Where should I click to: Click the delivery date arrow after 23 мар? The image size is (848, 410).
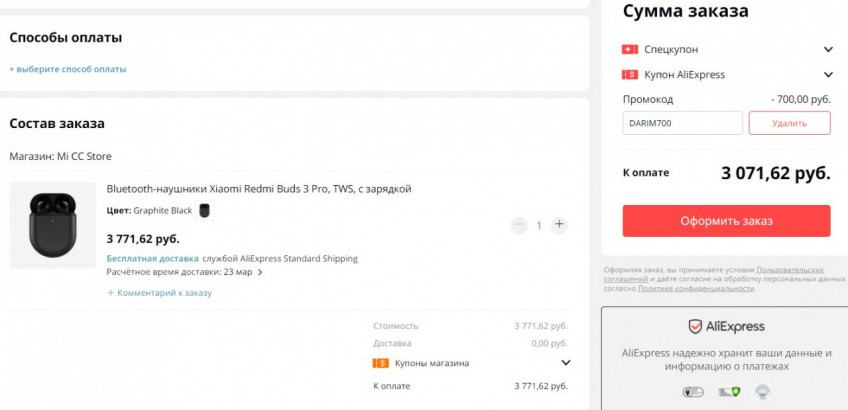pyautogui.click(x=261, y=272)
